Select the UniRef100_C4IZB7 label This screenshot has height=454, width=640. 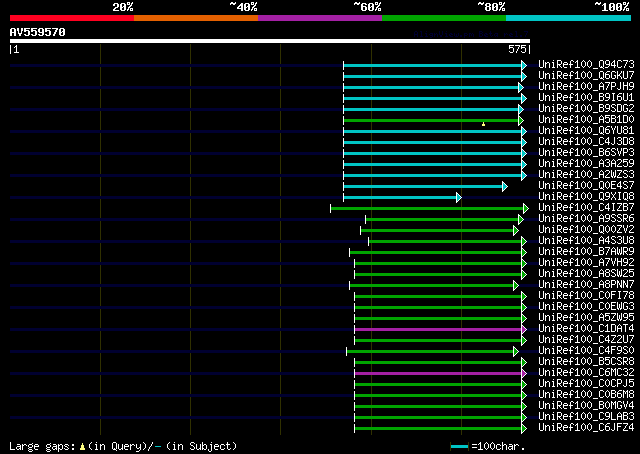coord(587,208)
